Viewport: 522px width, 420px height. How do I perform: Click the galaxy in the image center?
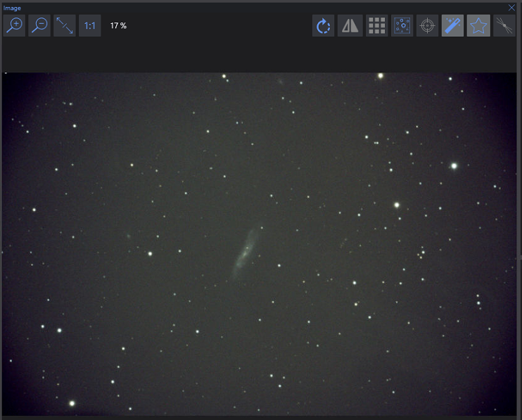246,252
